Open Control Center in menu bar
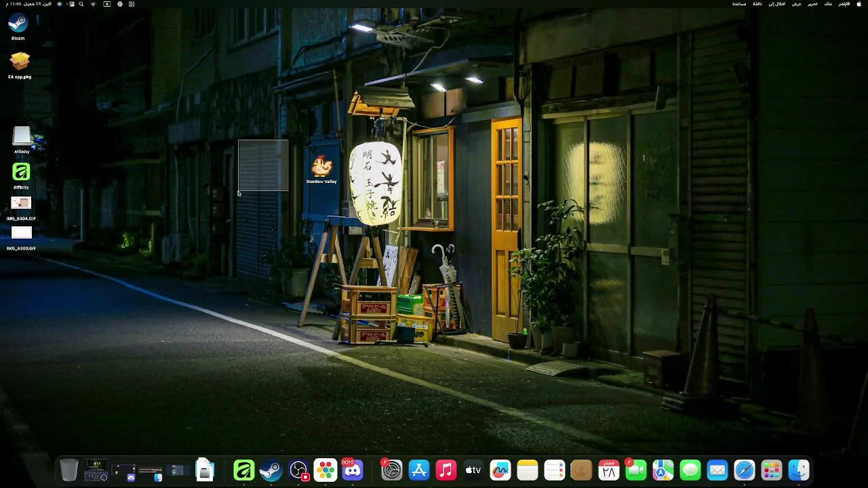 coord(71,4)
